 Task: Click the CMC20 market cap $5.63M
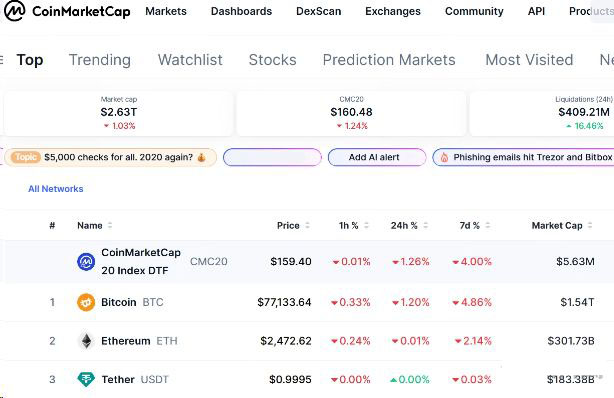coord(575,262)
